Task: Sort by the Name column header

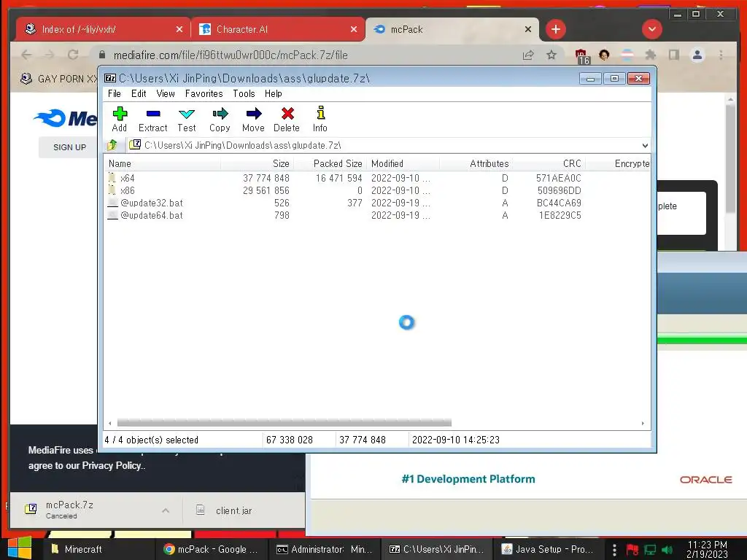Action: (163, 163)
